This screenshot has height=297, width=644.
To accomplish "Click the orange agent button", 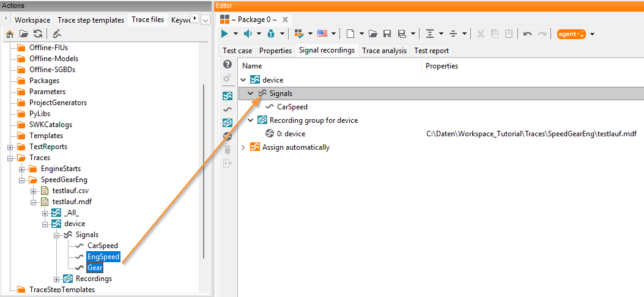I will click(x=571, y=34).
